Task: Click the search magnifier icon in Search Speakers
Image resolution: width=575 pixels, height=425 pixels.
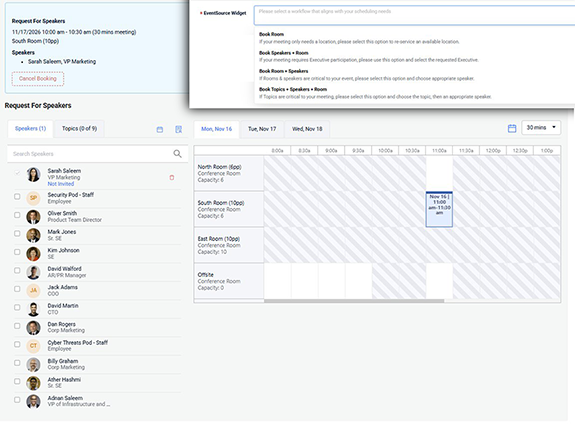Action: 177,154
